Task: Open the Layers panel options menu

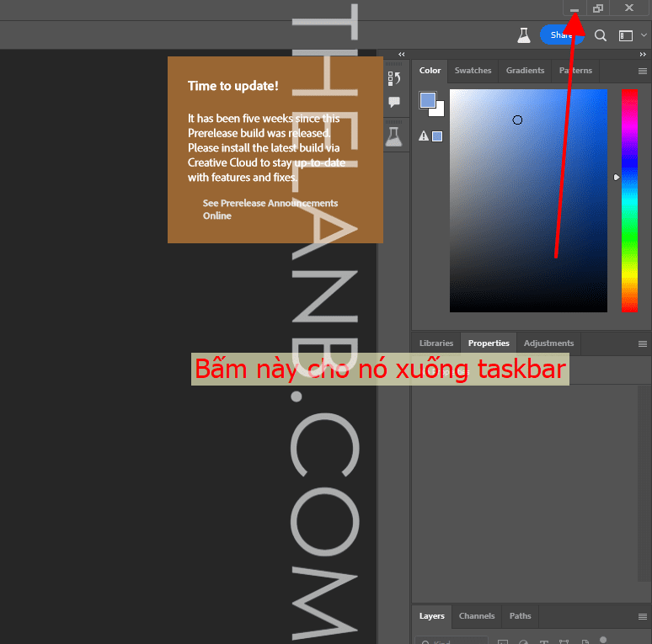Action: click(642, 616)
